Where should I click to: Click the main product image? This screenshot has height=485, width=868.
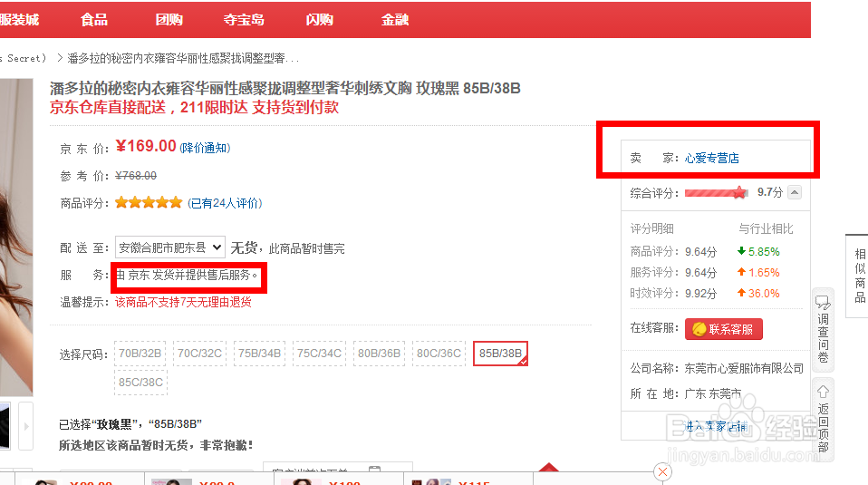pyautogui.click(x=16, y=237)
